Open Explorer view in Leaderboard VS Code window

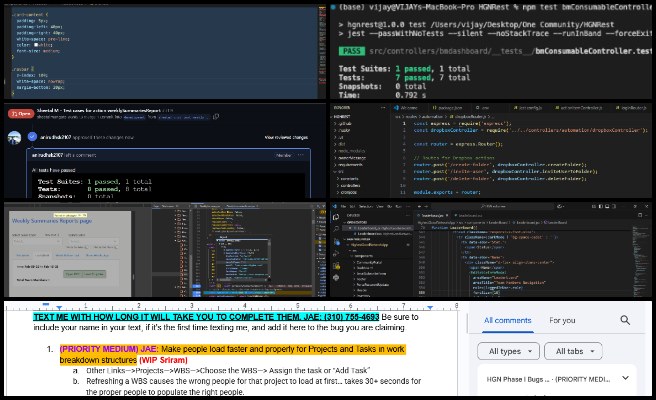click(x=336, y=217)
